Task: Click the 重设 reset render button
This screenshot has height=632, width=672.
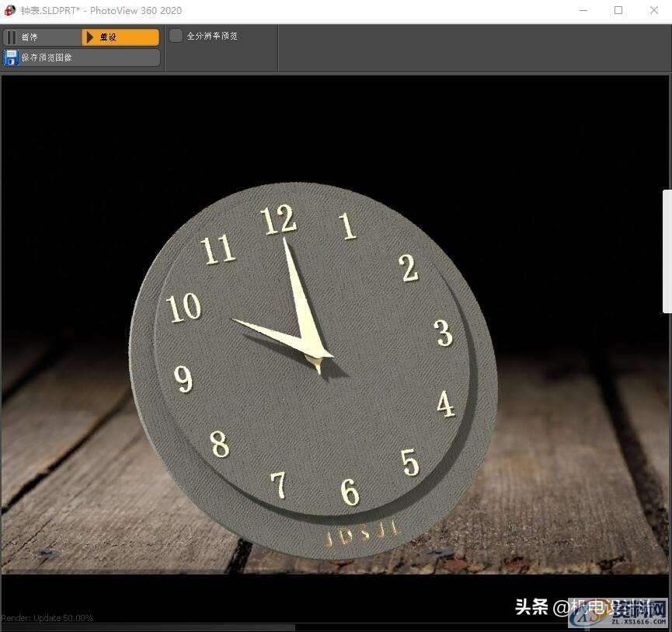Action: [x=120, y=37]
